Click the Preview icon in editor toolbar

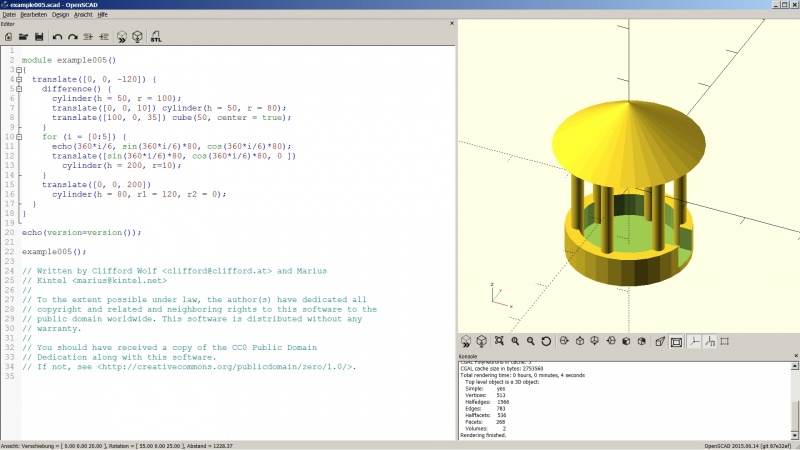pos(121,37)
